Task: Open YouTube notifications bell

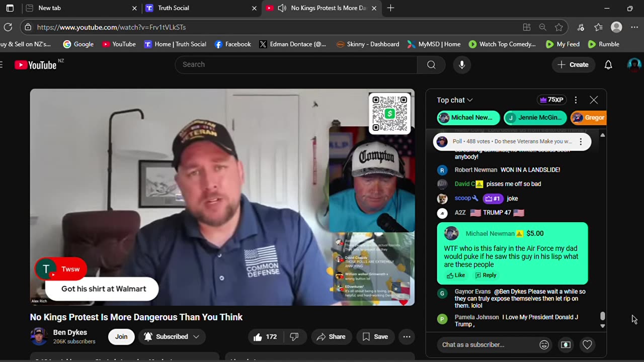Action: tap(608, 64)
